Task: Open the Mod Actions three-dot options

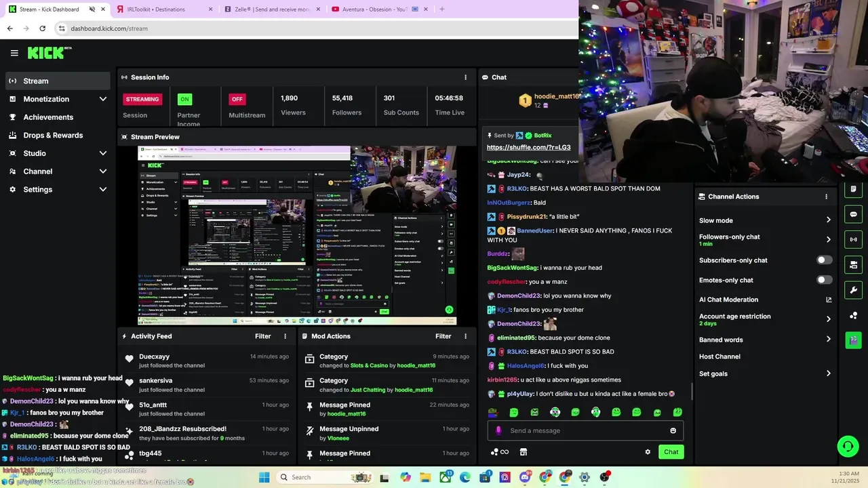Action: point(465,336)
